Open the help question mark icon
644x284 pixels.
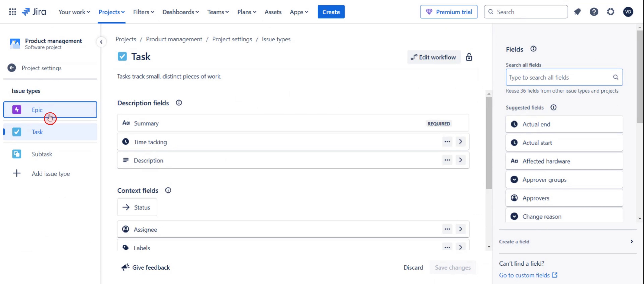pyautogui.click(x=594, y=12)
